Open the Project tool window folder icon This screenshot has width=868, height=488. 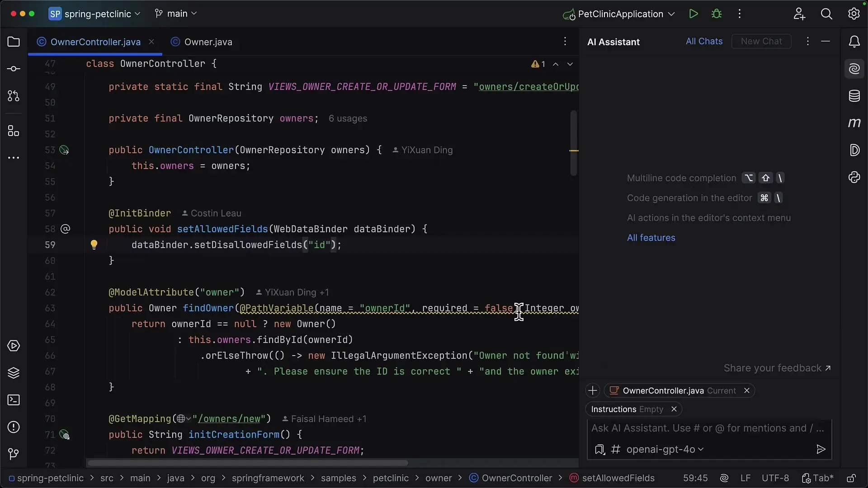click(x=14, y=42)
